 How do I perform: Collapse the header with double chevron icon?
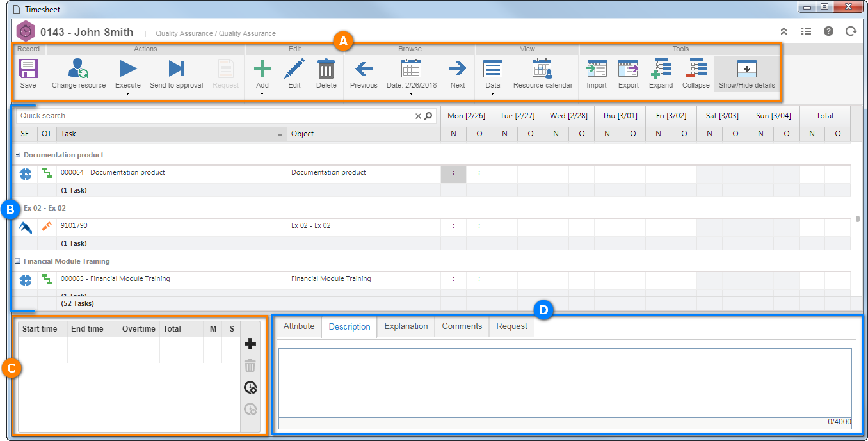(x=784, y=31)
